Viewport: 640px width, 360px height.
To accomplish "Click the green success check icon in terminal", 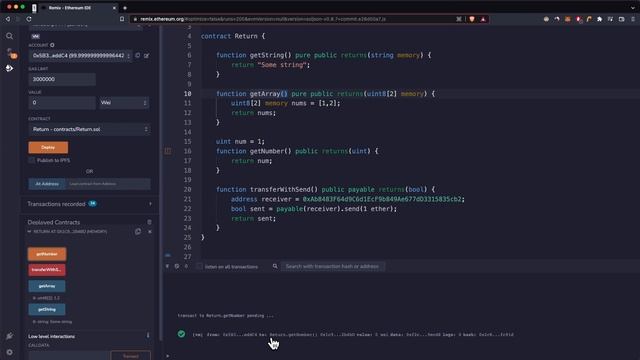I will coord(181,334).
